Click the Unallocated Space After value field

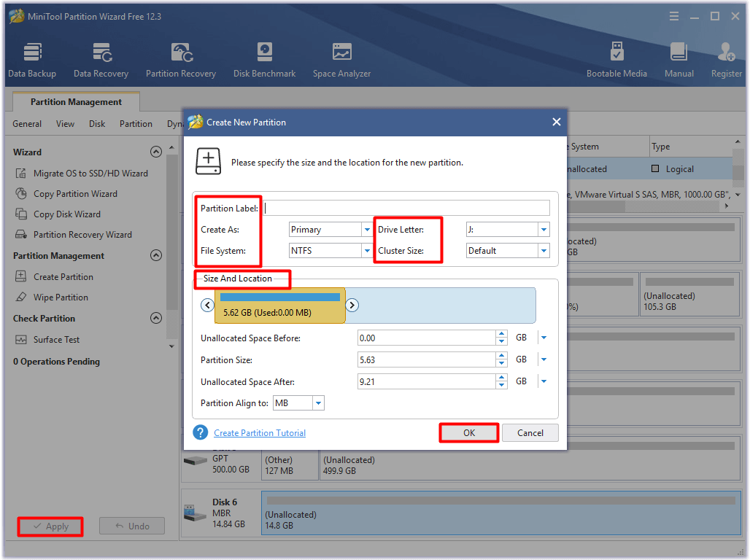(427, 381)
